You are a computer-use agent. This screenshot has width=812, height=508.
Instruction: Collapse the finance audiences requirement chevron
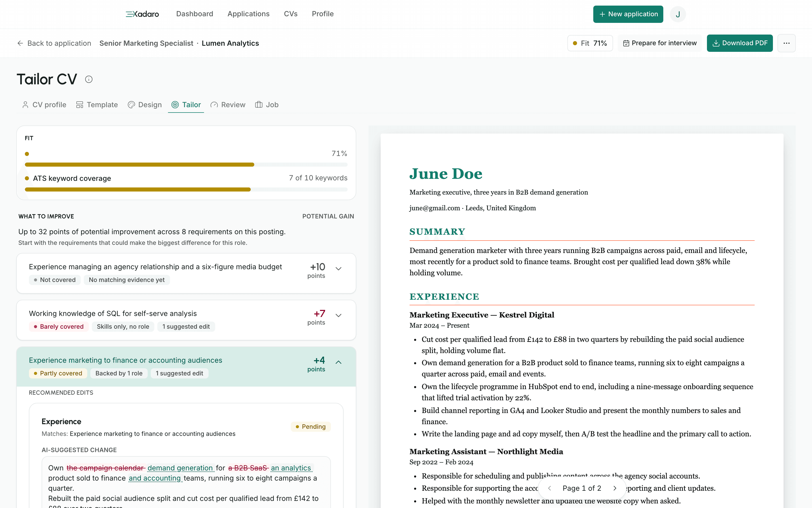pyautogui.click(x=339, y=362)
